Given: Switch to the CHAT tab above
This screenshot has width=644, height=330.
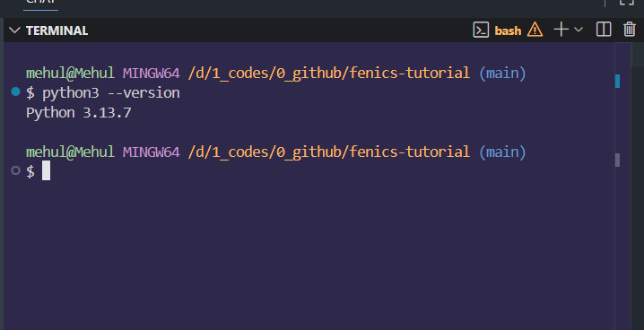Looking at the screenshot, I should point(40,3).
